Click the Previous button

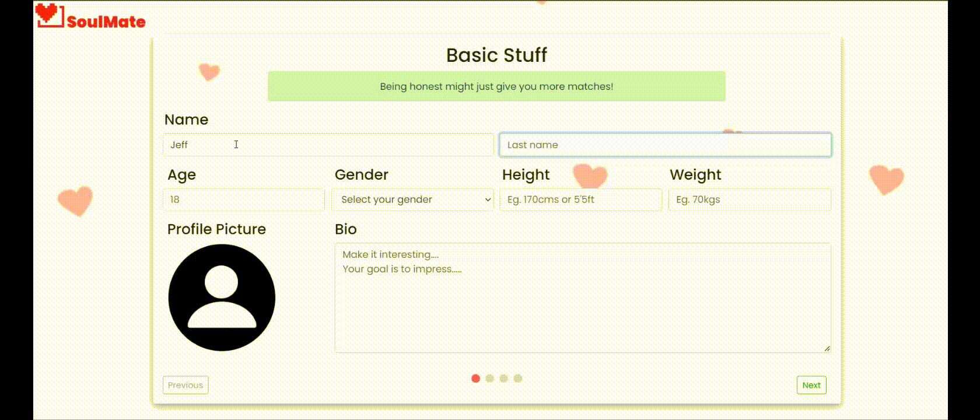[185, 385]
